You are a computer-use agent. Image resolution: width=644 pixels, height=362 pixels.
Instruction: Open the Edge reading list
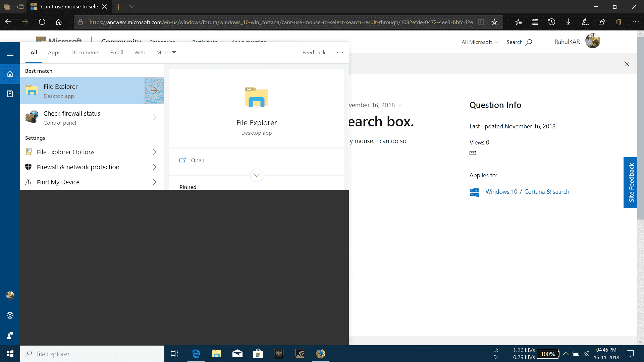(535, 22)
